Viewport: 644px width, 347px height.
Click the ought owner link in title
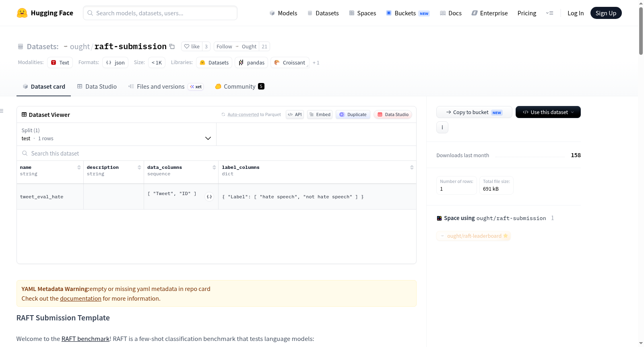80,46
